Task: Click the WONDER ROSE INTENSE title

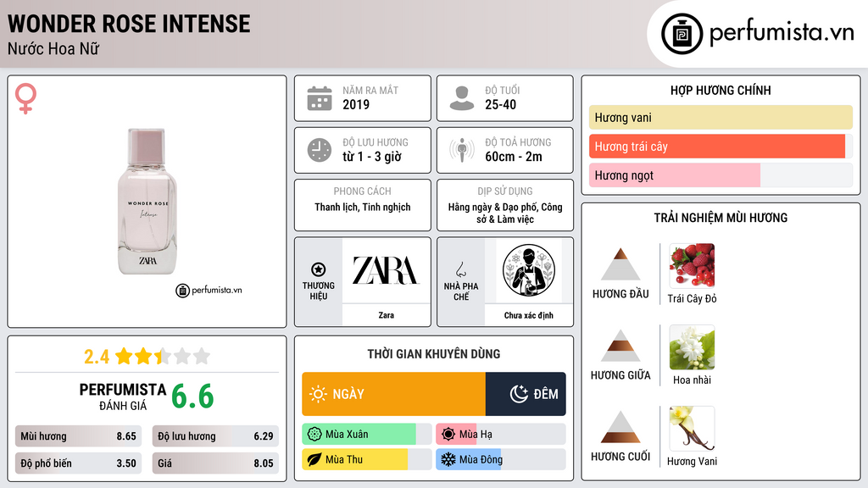Action: (129, 24)
